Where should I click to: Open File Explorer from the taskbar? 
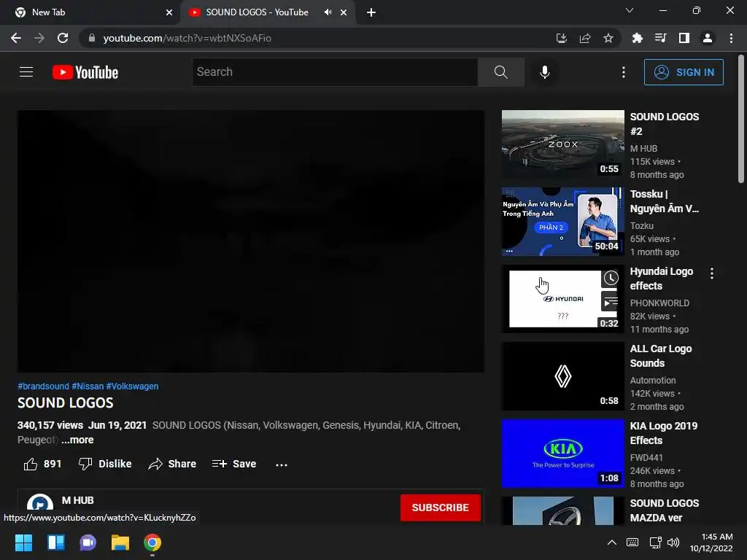click(x=120, y=542)
